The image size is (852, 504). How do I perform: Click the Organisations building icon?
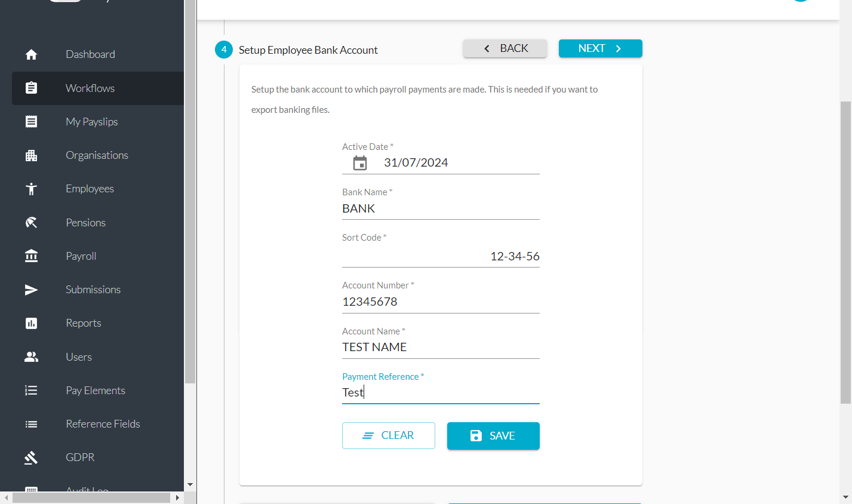coord(32,155)
